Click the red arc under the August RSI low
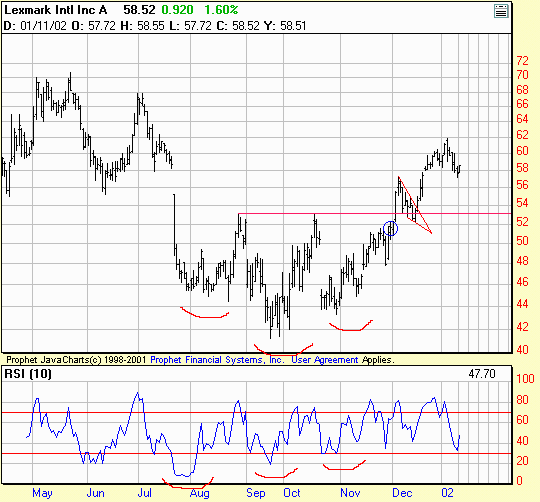Screen dimensions: 540x502 (188, 483)
